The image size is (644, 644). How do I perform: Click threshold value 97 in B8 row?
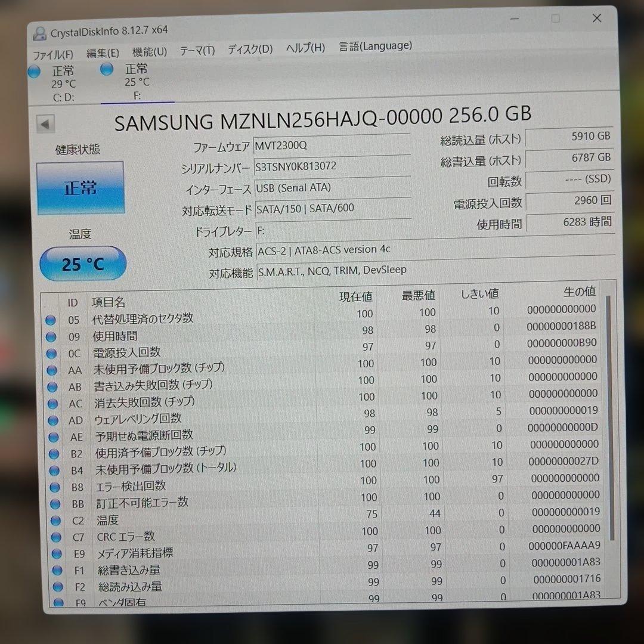pos(497,479)
